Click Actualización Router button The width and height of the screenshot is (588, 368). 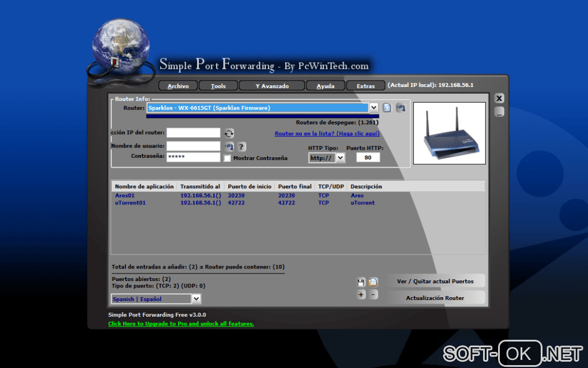(435, 298)
